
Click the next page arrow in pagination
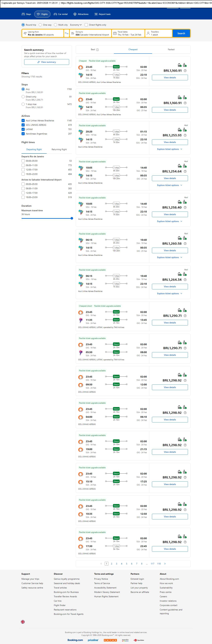coord(165,563)
